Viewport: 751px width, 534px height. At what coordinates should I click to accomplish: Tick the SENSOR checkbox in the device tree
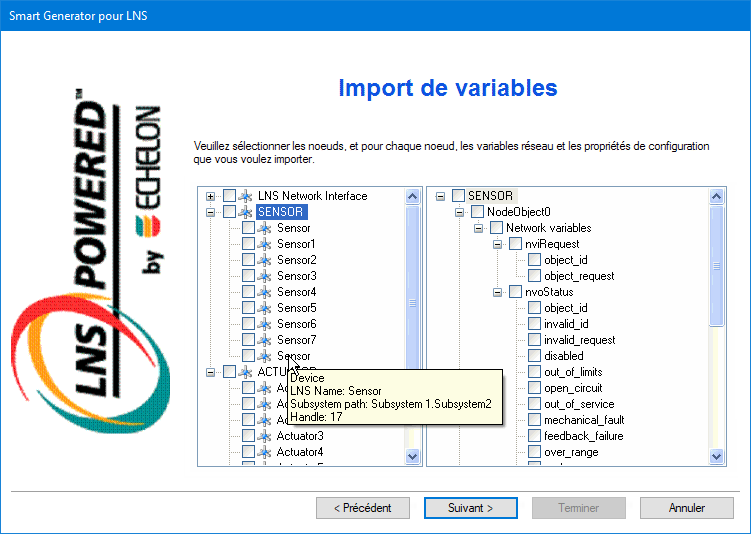pos(229,211)
